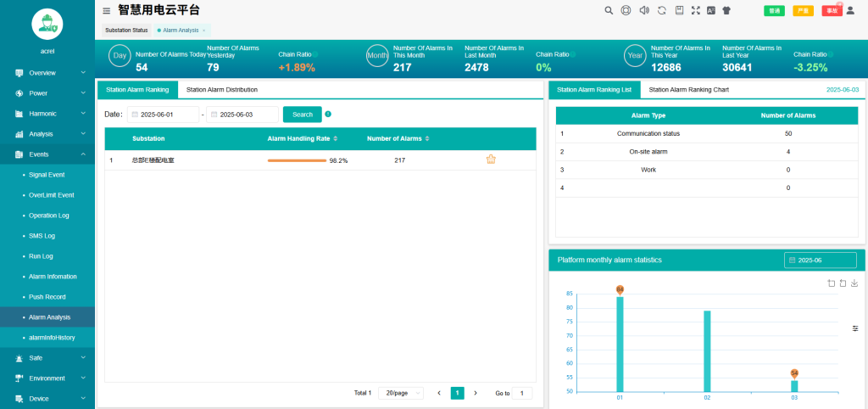Switch language with the A translation icon
This screenshot has height=409, width=868.
[x=711, y=10]
